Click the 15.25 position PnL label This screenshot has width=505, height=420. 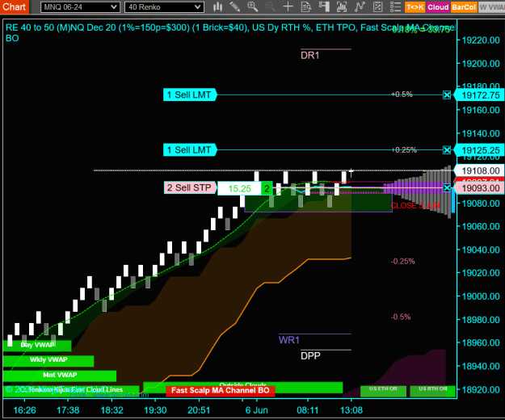pyautogui.click(x=239, y=189)
